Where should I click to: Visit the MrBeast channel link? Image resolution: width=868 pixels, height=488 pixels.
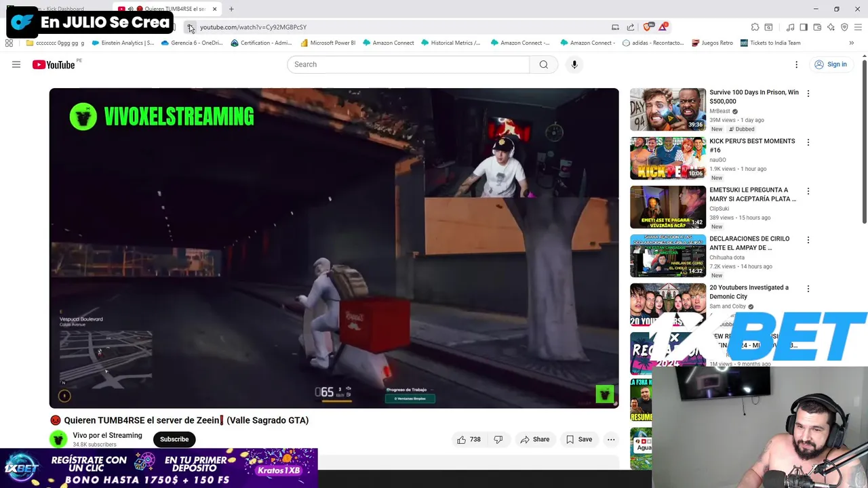click(719, 111)
